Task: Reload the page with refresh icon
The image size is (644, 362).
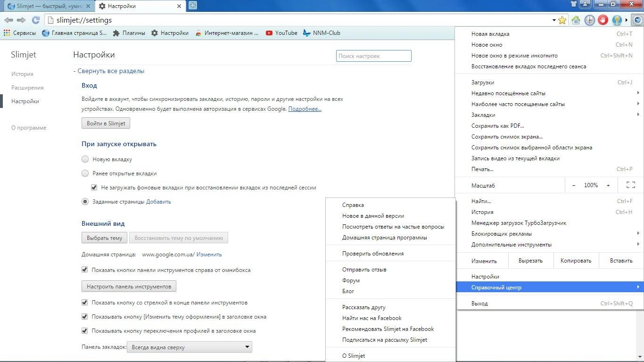Action: click(35, 20)
